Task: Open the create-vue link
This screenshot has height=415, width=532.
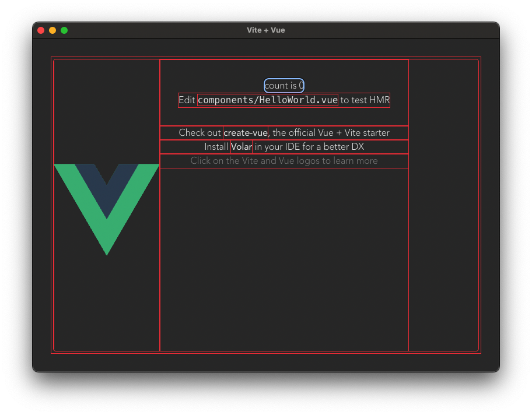Action: pyautogui.click(x=246, y=132)
